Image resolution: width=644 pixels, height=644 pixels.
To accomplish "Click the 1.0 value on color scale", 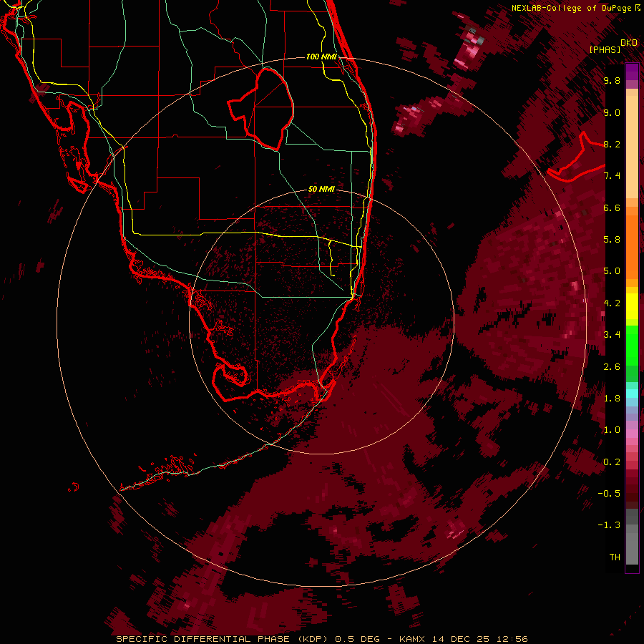I will pos(612,430).
